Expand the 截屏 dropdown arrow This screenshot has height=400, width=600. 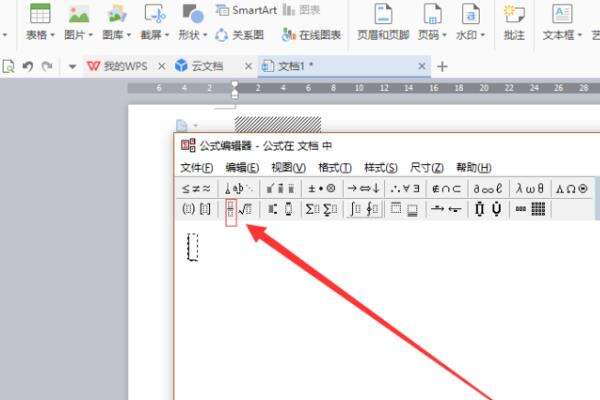click(x=167, y=35)
